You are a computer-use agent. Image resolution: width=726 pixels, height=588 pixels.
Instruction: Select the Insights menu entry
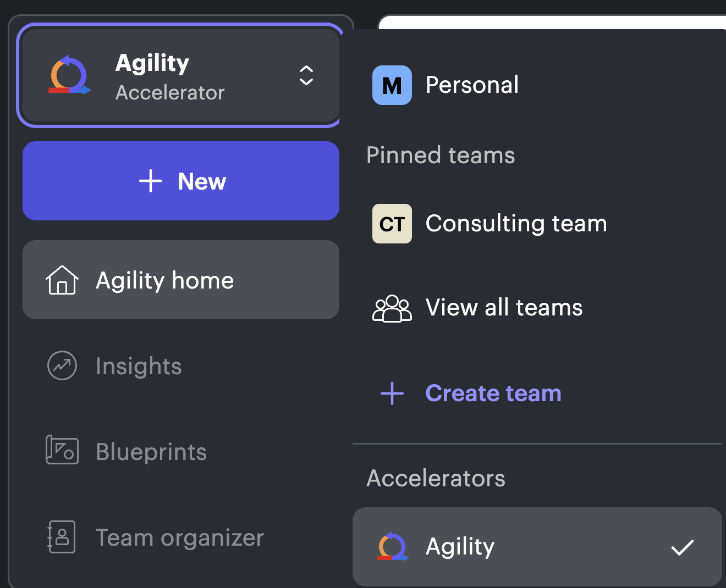click(139, 365)
